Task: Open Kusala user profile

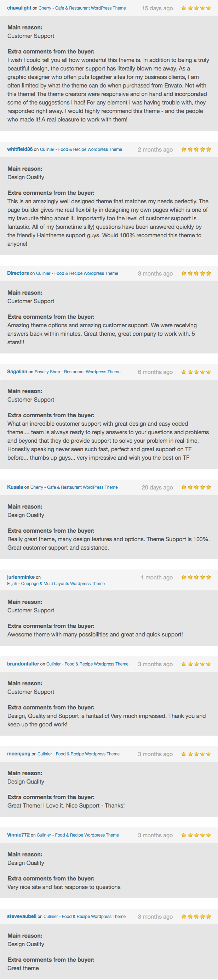Action: [15, 487]
